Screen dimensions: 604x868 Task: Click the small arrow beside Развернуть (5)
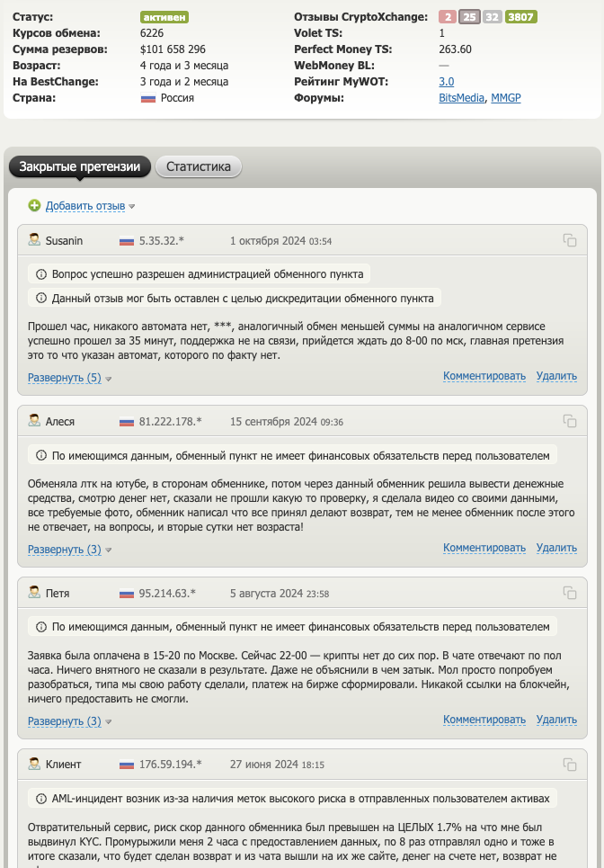(109, 380)
